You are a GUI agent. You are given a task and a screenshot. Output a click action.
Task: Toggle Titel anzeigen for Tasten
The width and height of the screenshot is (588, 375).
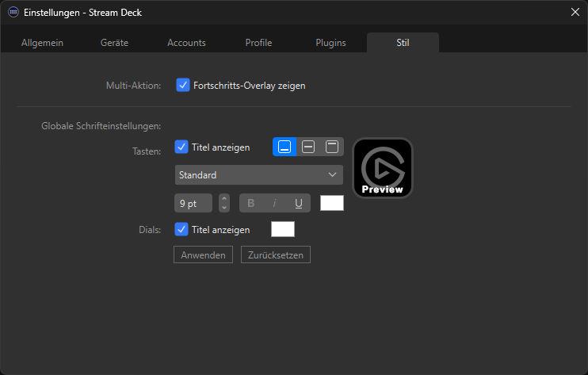[x=181, y=147]
